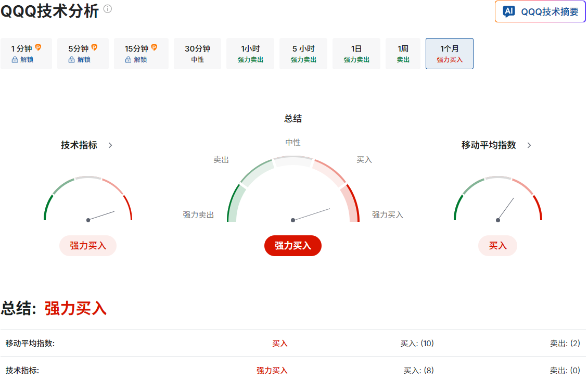
Task: Switch to the 1周 timeframe tab
Action: 403,53
